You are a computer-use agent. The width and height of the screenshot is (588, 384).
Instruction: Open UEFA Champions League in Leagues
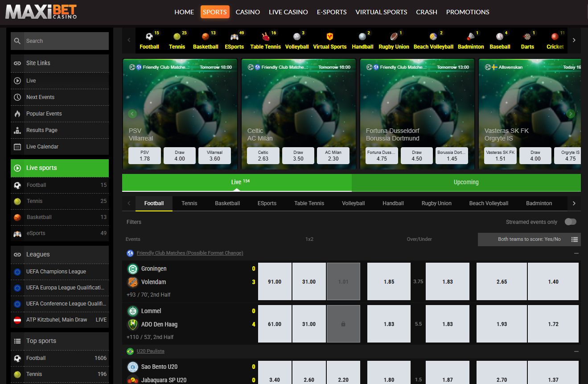(x=60, y=272)
